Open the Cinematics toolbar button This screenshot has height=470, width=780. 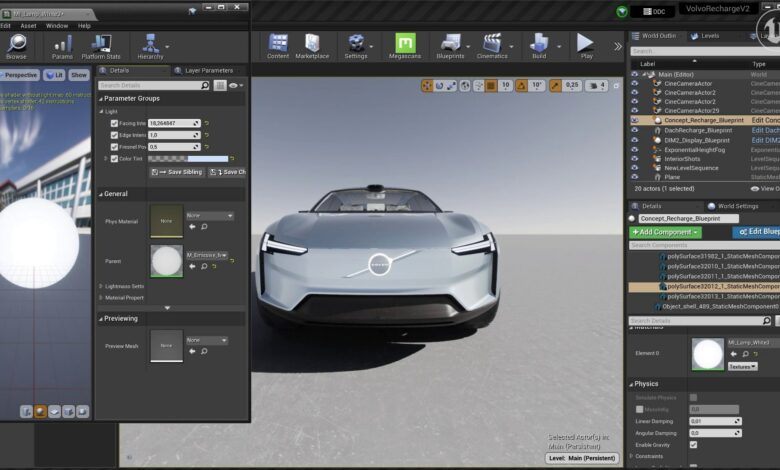point(492,47)
